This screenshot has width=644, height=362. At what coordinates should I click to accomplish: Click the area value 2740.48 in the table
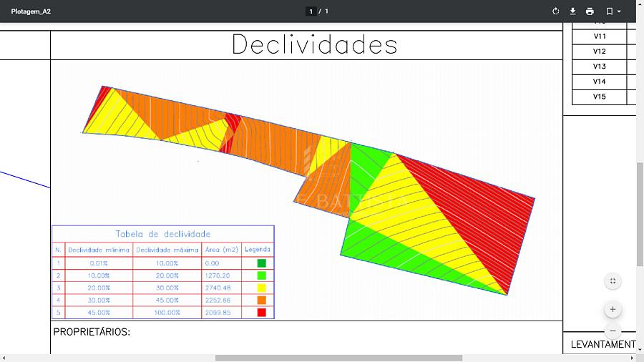tap(216, 288)
